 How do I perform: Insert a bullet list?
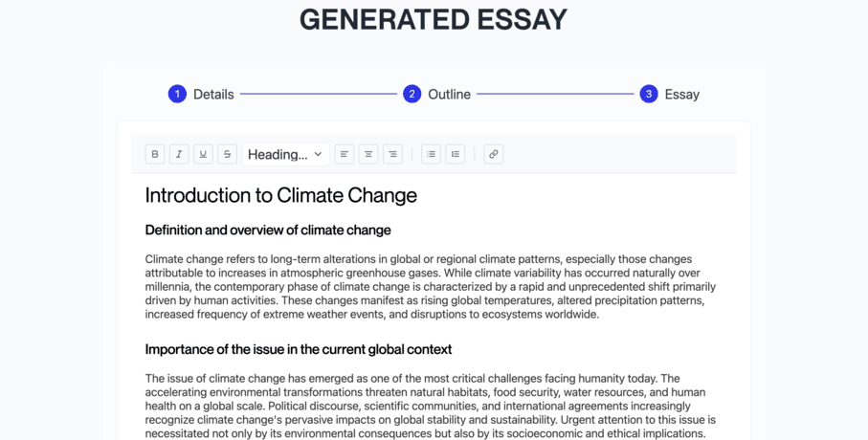click(432, 154)
